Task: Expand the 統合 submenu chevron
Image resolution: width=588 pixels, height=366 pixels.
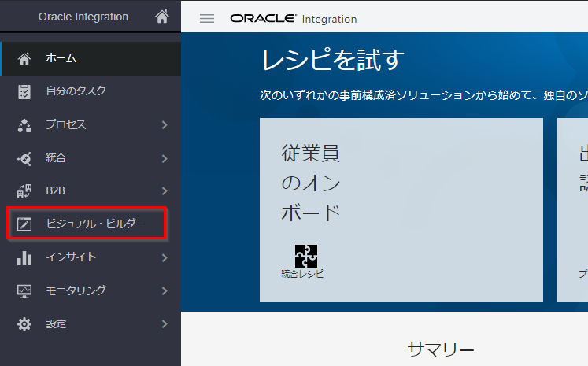Action: coord(165,158)
